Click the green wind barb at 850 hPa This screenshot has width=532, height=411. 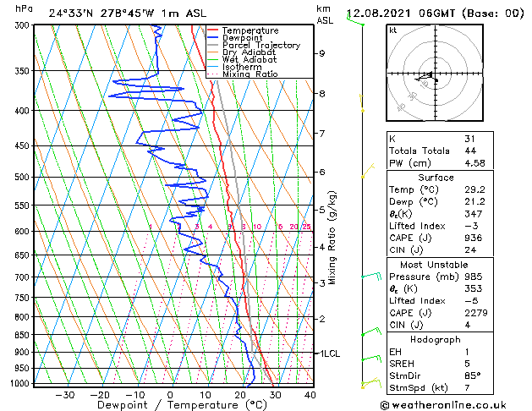coord(371,332)
